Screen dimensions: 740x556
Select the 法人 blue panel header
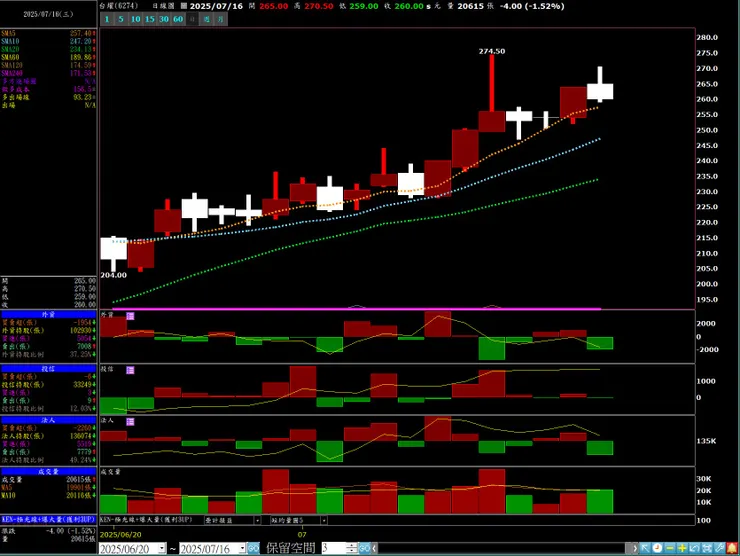pos(49,420)
